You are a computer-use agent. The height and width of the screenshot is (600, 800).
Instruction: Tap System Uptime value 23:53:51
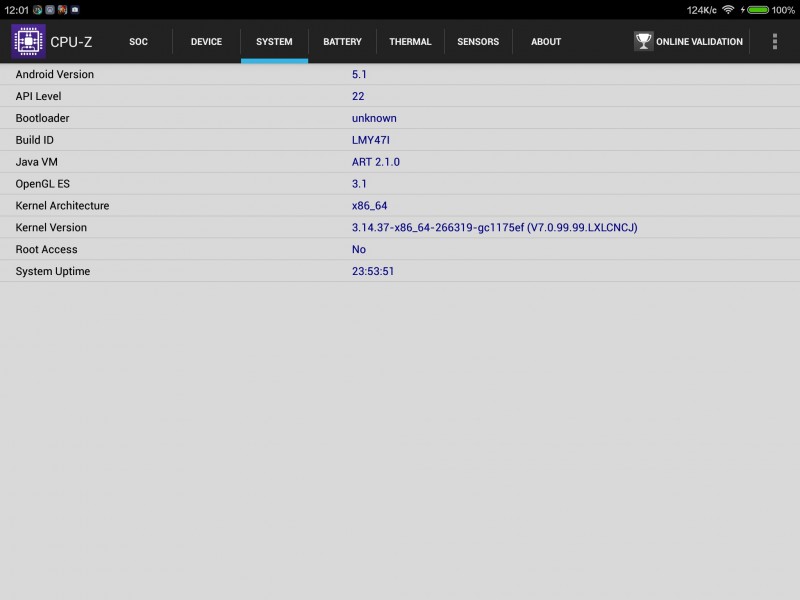coord(373,271)
